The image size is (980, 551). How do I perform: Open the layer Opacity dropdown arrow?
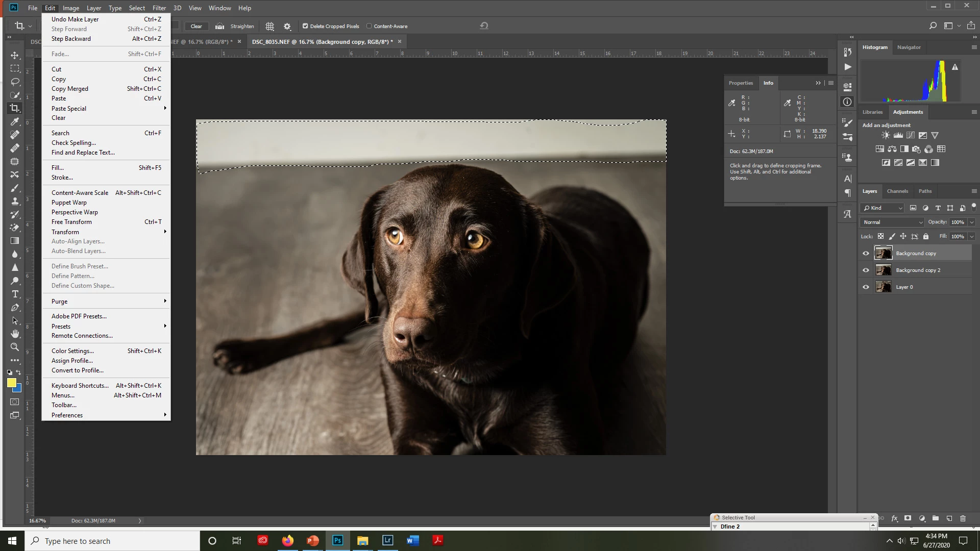972,222
